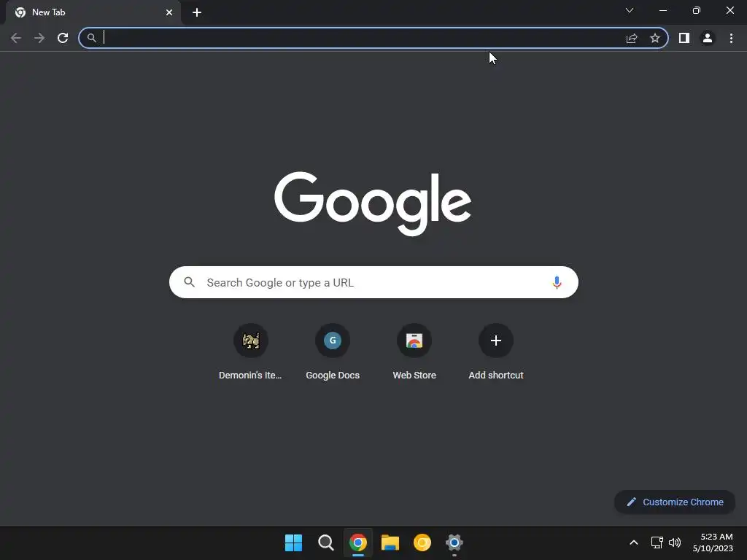Click the forward navigation arrow
The width and height of the screenshot is (747, 560).
(x=39, y=38)
